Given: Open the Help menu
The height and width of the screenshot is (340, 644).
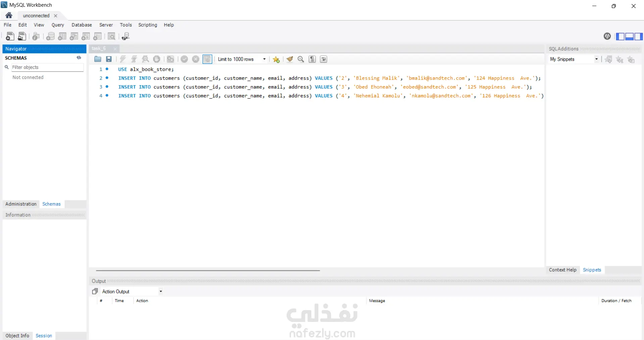Looking at the screenshot, I should [169, 25].
